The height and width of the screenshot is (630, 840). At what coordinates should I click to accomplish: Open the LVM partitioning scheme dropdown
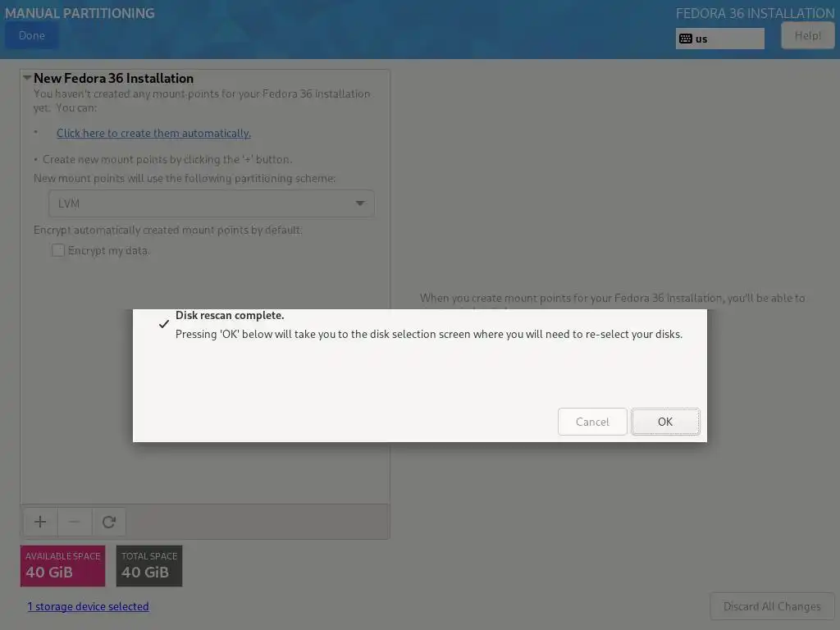(212, 203)
